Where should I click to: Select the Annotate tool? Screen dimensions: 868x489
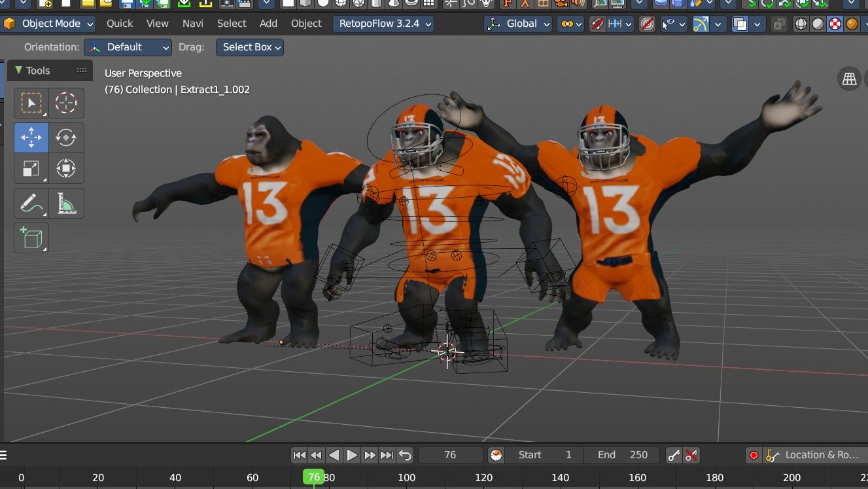31,204
